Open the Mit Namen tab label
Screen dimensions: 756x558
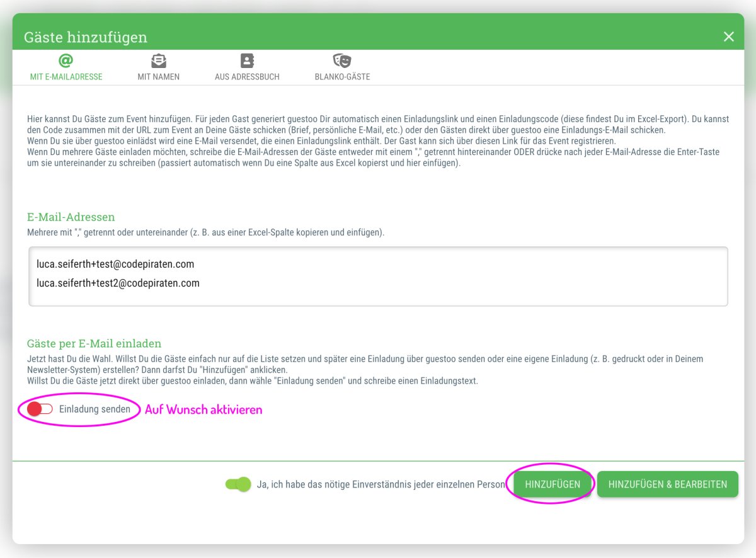tap(159, 77)
